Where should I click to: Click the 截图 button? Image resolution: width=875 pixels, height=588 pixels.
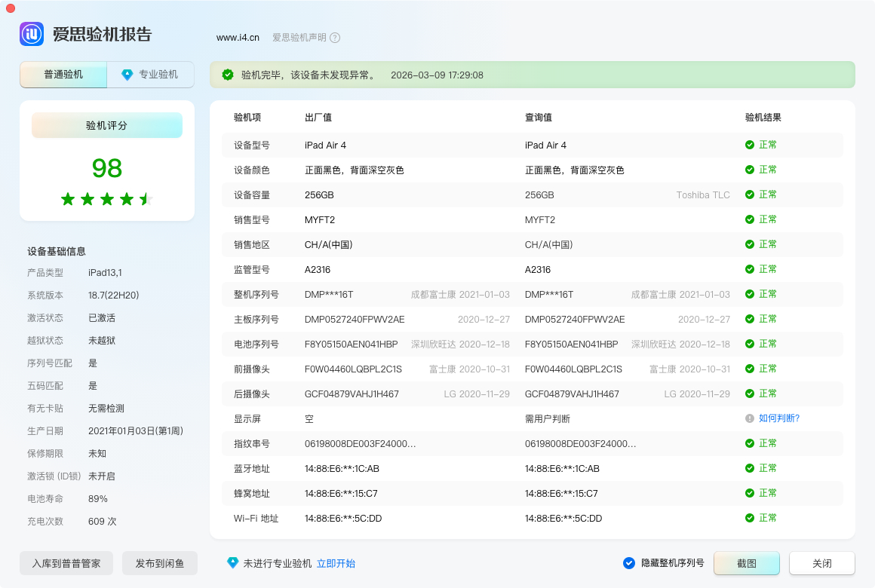point(747,563)
